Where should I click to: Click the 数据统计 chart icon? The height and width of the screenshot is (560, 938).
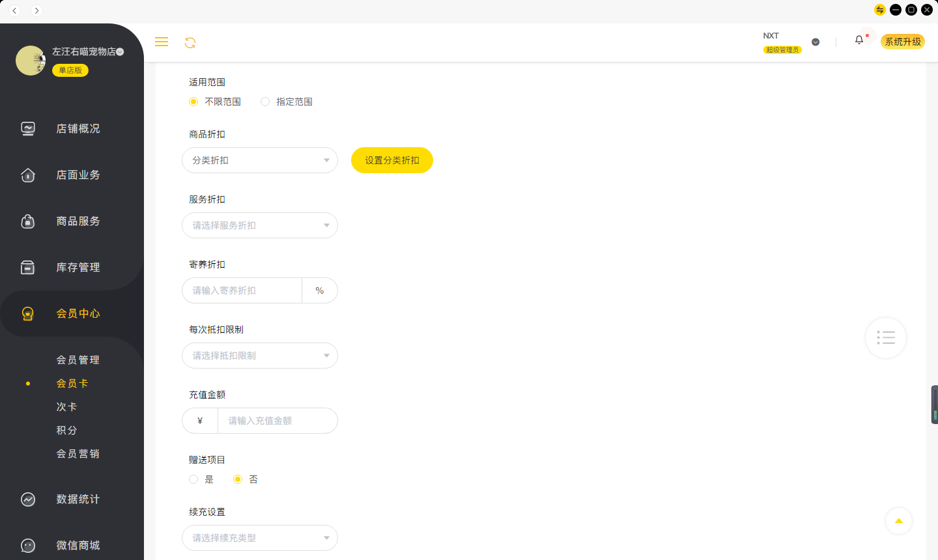(28, 499)
